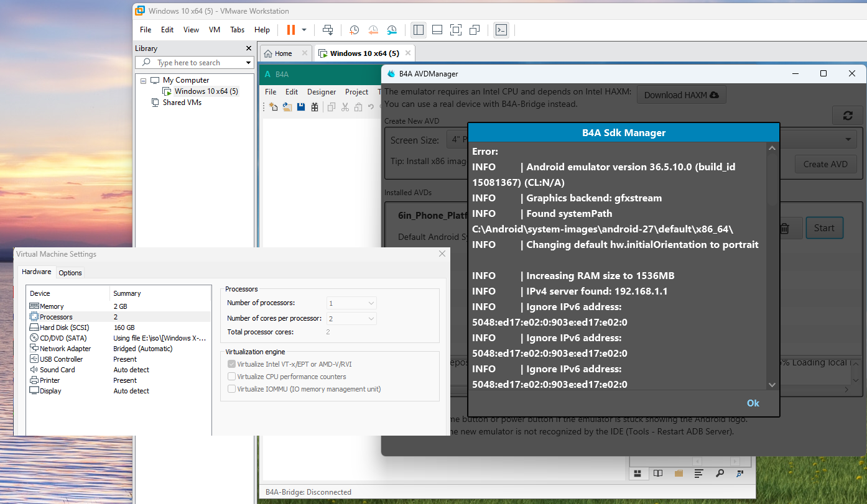
Task: Click Start for the 6in_Phone AVD
Action: tap(824, 228)
